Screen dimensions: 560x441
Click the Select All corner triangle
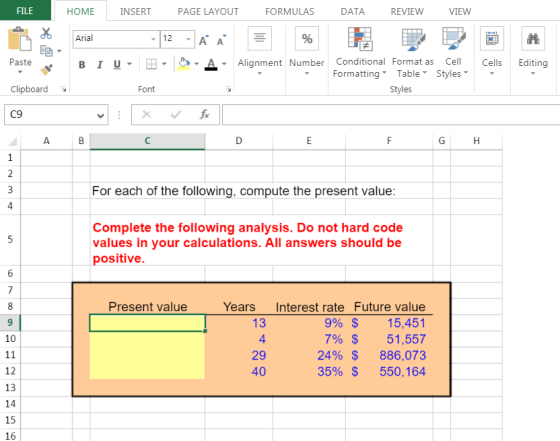point(12,142)
